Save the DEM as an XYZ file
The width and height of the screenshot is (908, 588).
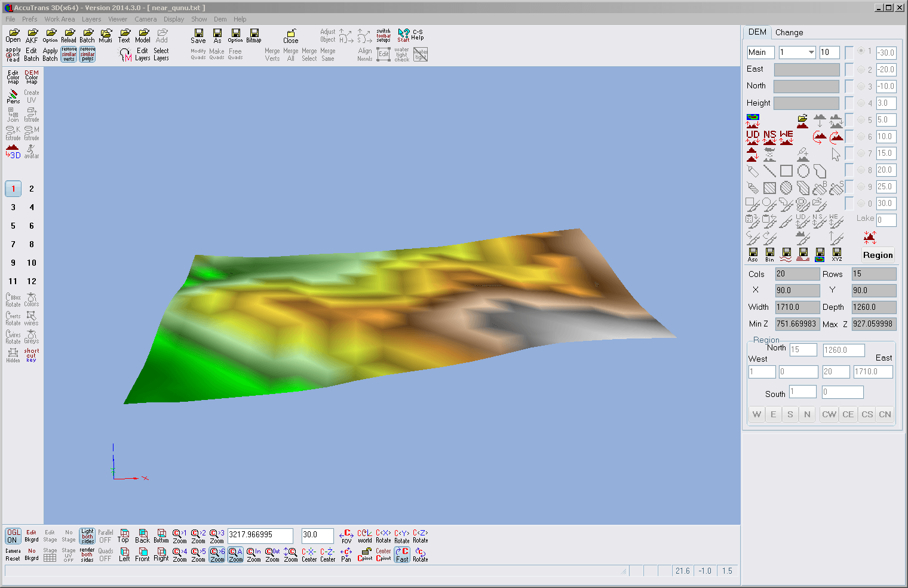coord(836,254)
